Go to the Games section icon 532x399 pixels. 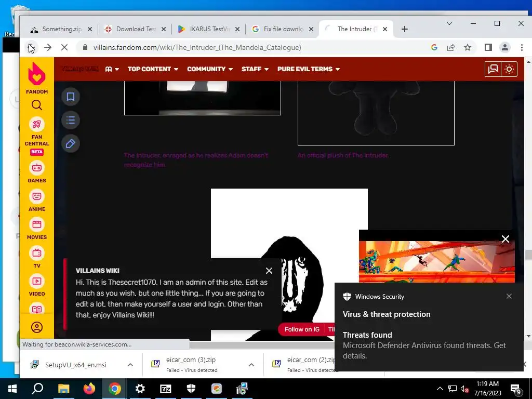pyautogui.click(x=37, y=168)
